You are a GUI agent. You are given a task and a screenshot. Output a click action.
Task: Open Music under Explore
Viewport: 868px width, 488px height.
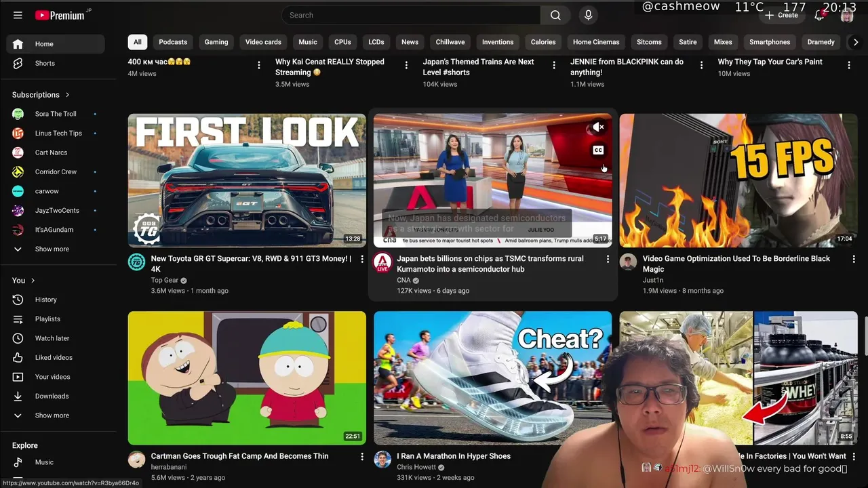[56, 462]
